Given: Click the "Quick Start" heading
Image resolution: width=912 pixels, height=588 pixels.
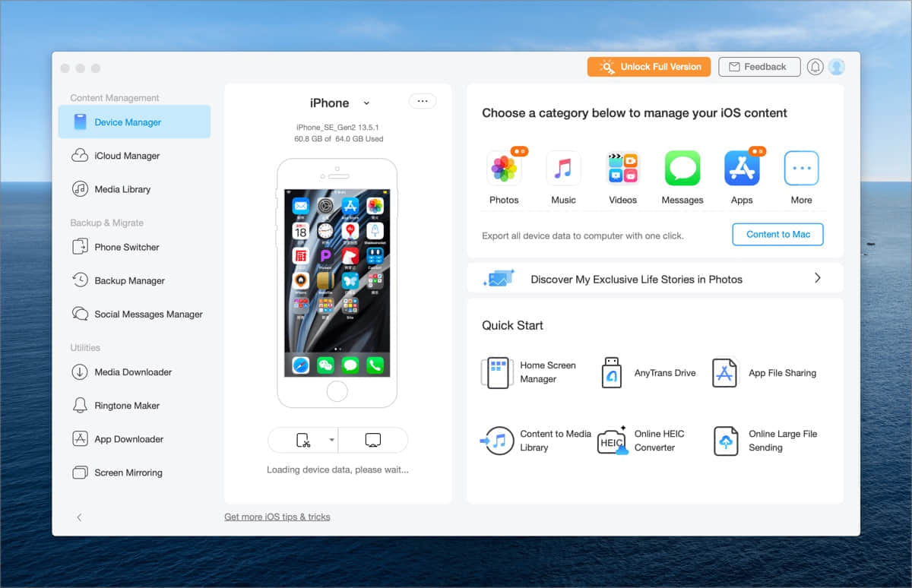Looking at the screenshot, I should (x=513, y=325).
